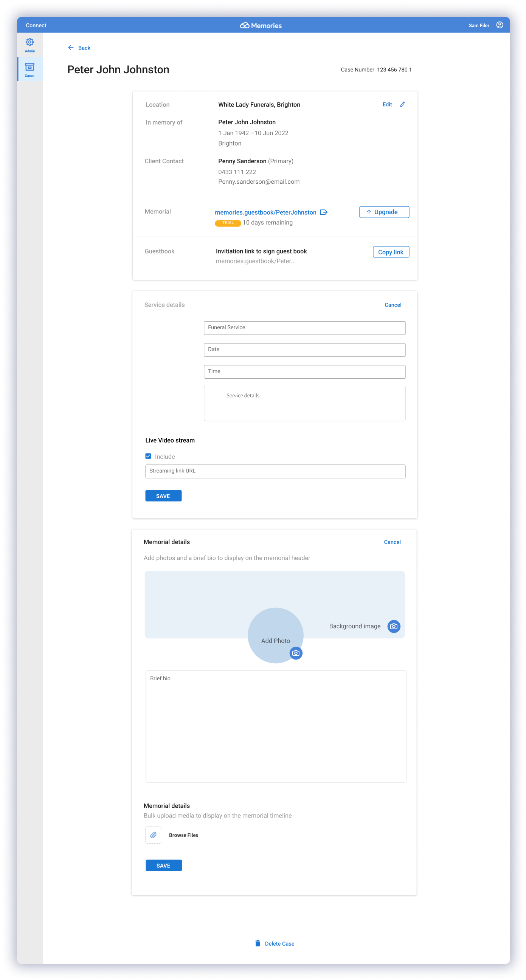Click the Add Photo camera icon
Image resolution: width=526 pixels, height=980 pixels.
point(296,653)
